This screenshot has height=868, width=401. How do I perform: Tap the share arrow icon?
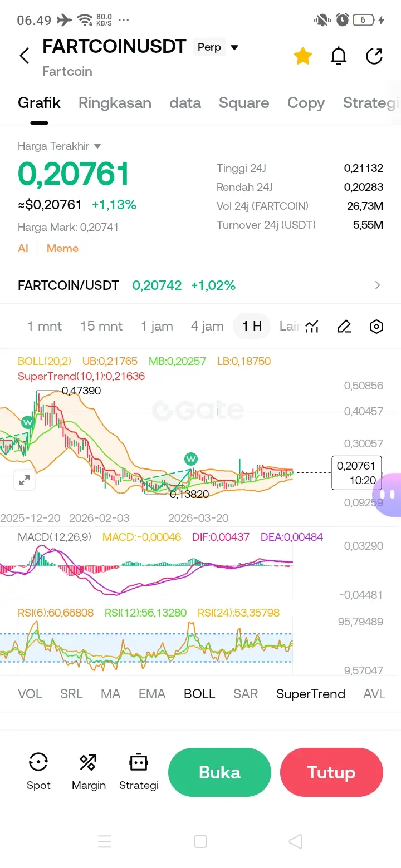click(374, 56)
